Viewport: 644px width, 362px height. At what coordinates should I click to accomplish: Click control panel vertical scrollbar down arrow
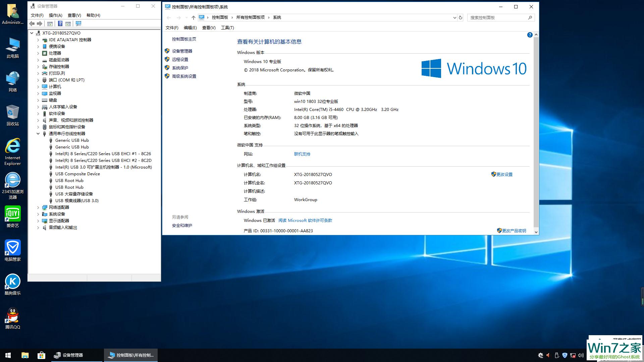536,232
